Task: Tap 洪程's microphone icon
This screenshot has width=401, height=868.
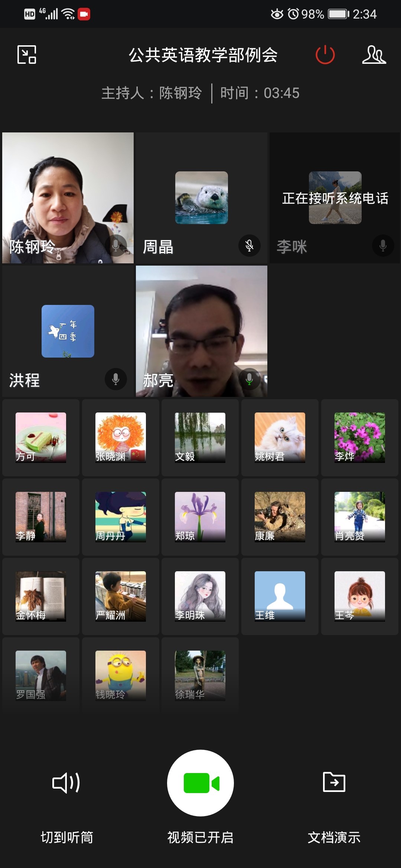Action: tap(115, 379)
